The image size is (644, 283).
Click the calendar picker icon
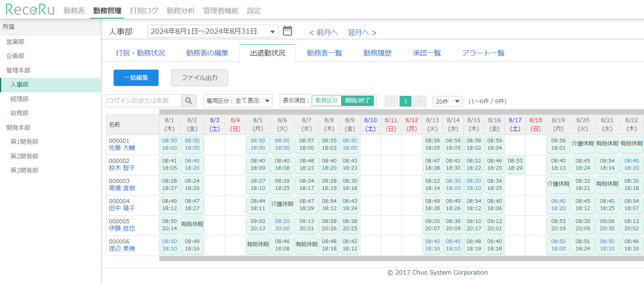pyautogui.click(x=287, y=31)
